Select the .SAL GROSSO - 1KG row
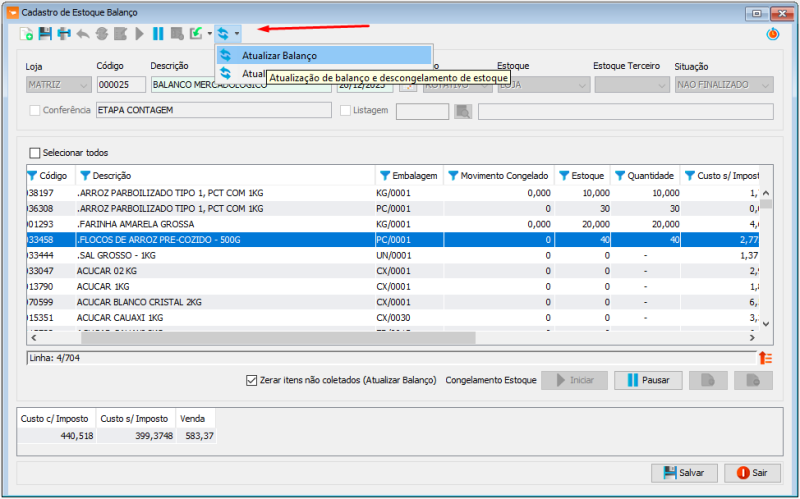Screen dimensions: 800x499 pyautogui.click(x=393, y=256)
